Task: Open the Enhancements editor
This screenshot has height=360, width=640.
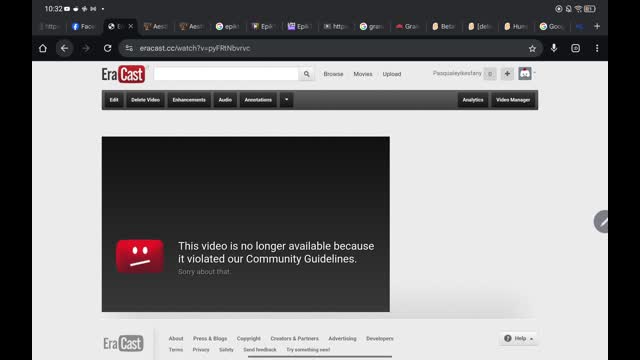Action: (189, 100)
